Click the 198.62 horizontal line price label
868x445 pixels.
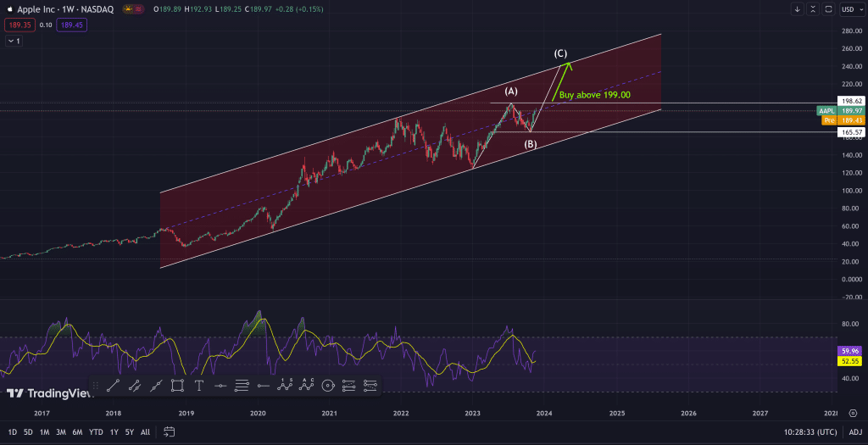[x=851, y=101]
